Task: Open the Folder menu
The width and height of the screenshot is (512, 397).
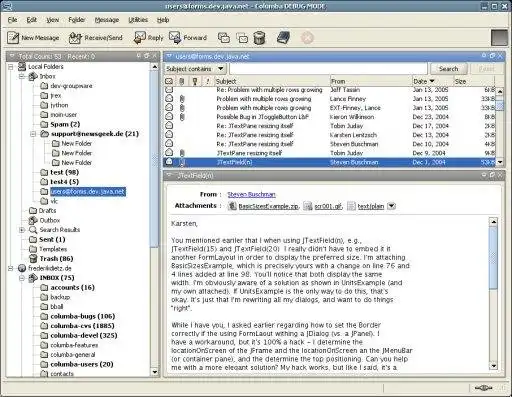Action: click(x=77, y=20)
